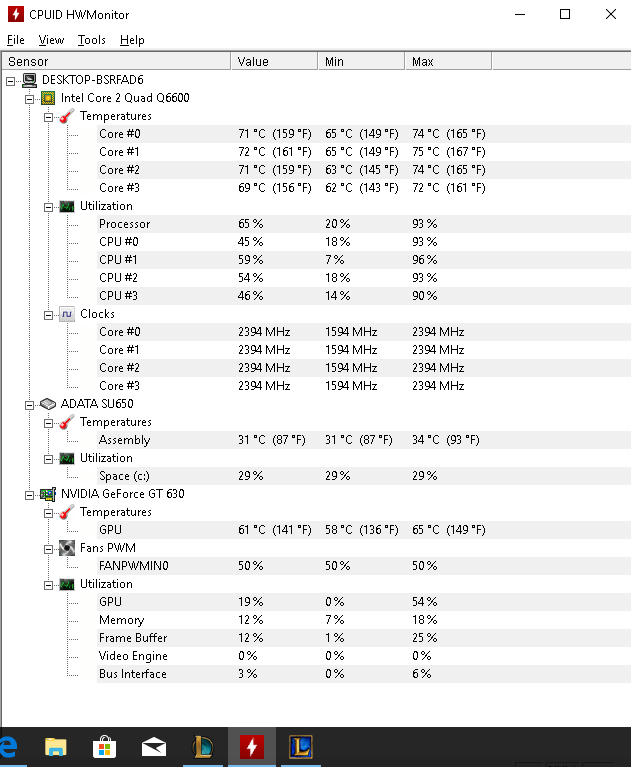The width and height of the screenshot is (631, 767).
Task: Collapse the ADATA SU650 Utilization section
Action: (x=48, y=459)
